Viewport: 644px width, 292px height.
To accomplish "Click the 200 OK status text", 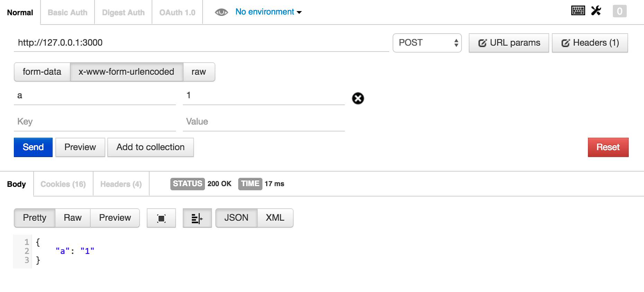I will [220, 184].
